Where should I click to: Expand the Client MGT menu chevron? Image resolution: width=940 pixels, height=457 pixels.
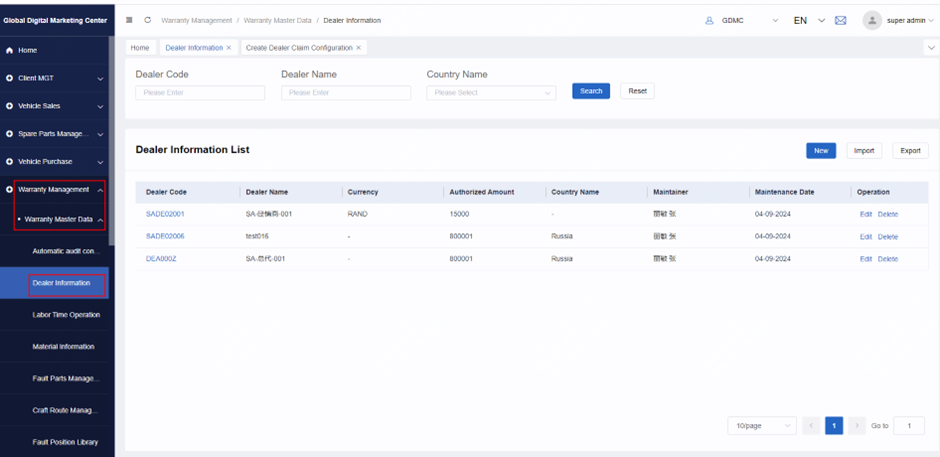point(100,79)
